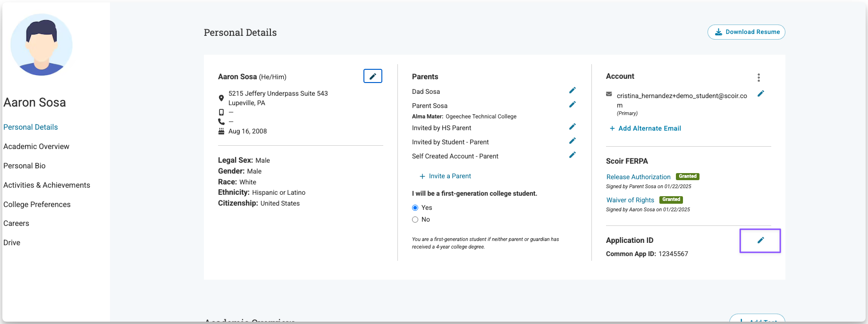Select Yes for first-generation college student
Image resolution: width=868 pixels, height=324 pixels.
(x=415, y=208)
